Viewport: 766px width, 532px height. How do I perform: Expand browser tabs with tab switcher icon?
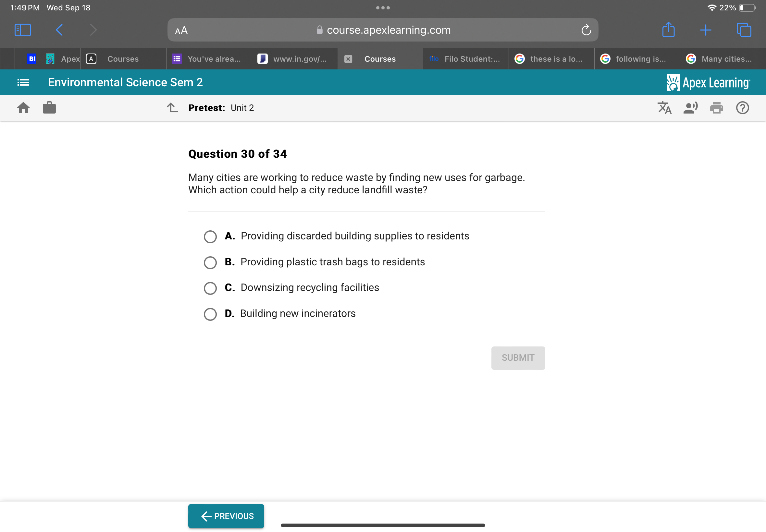point(744,30)
